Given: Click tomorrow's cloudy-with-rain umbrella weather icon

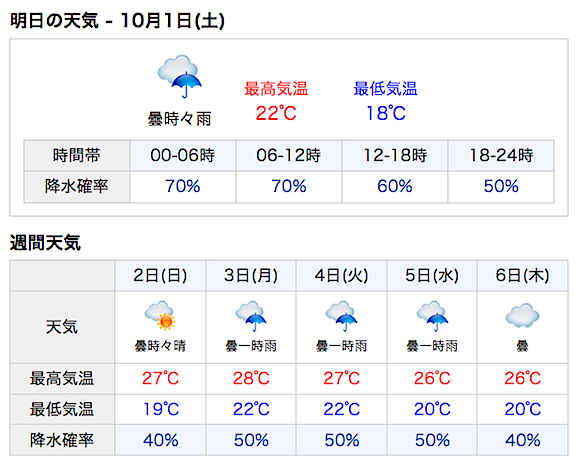Looking at the screenshot, I should [x=180, y=76].
